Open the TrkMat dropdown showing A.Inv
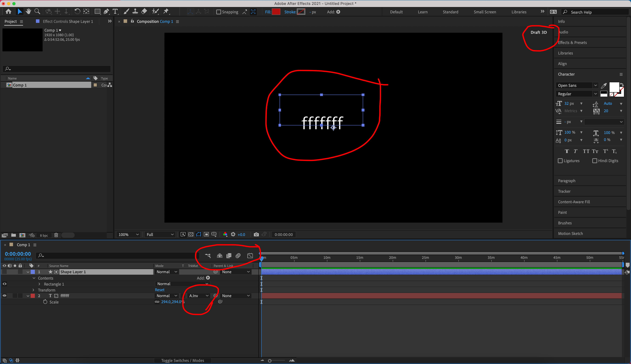The height and width of the screenshot is (364, 631). pos(198,295)
